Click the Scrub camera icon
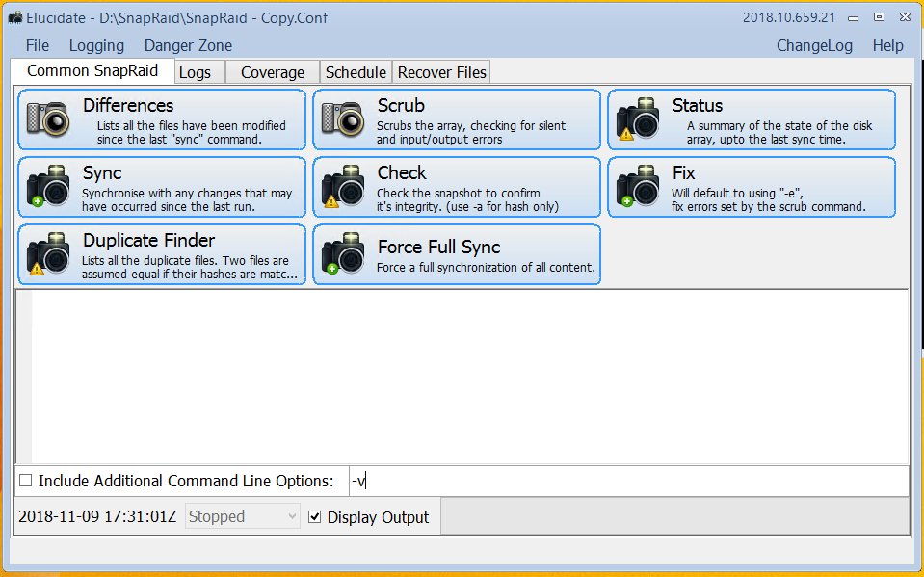 click(x=343, y=119)
